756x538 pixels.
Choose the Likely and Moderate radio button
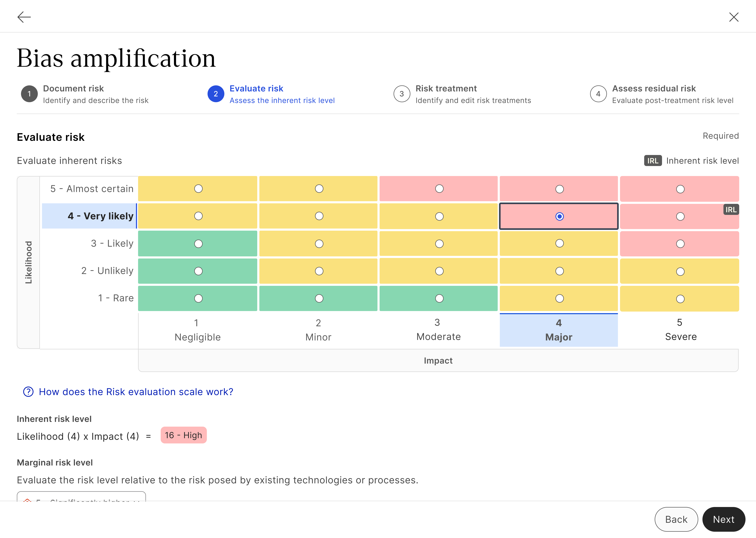439,243
